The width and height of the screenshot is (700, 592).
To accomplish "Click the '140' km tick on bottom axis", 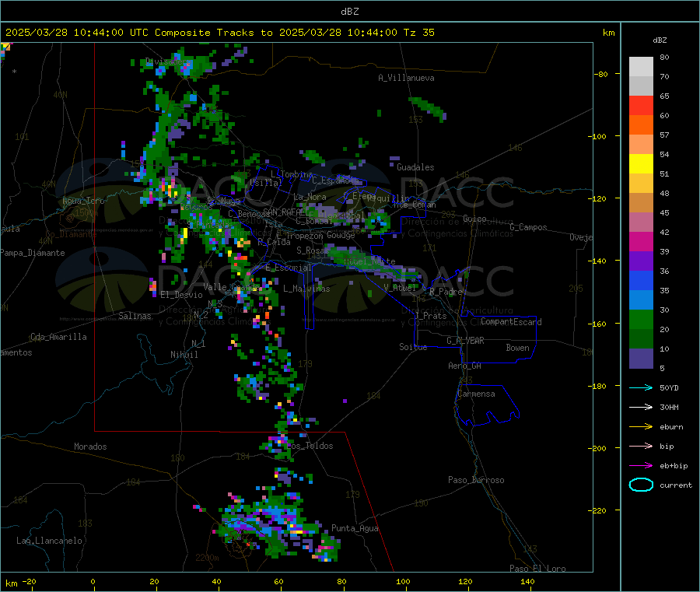I will 527,581.
